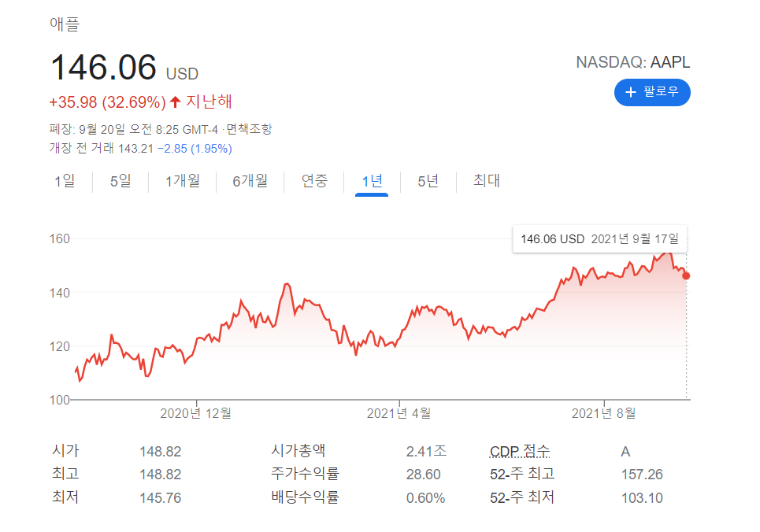The image size is (760, 532).
Task: Switch chart to 6개월 range
Action: (x=250, y=181)
